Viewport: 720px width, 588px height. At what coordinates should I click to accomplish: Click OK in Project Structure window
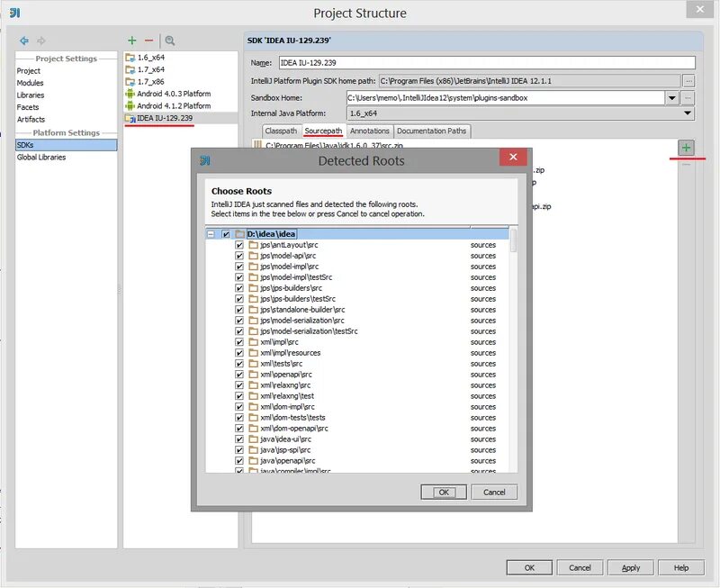(x=529, y=568)
